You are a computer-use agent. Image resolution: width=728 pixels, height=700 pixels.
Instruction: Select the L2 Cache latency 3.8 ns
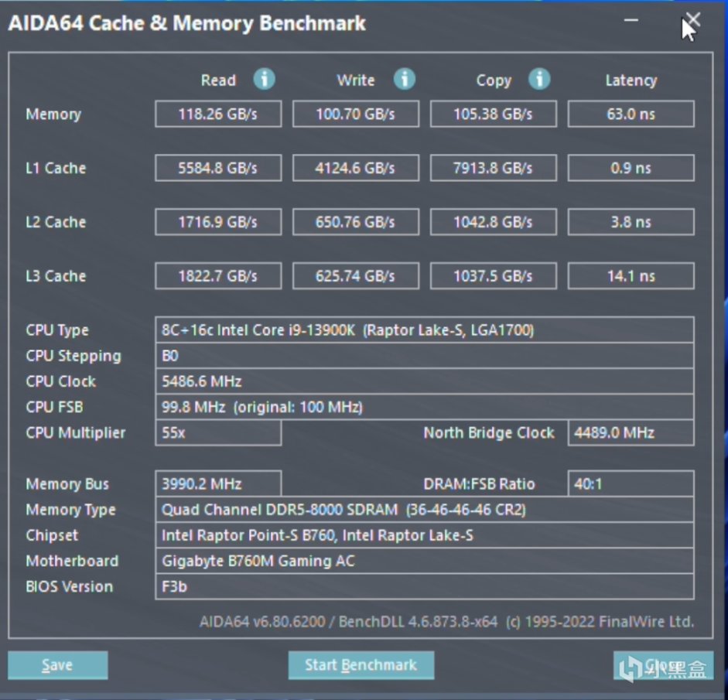[631, 222]
